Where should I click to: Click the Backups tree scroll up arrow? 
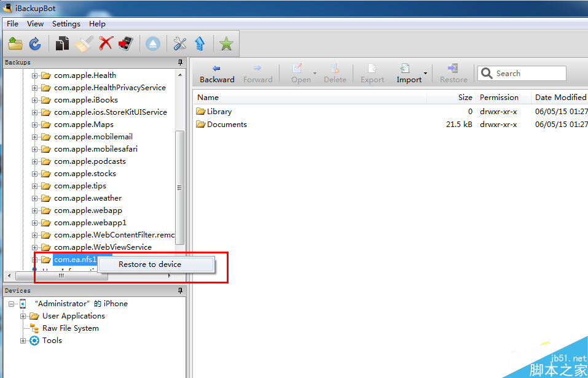[180, 75]
